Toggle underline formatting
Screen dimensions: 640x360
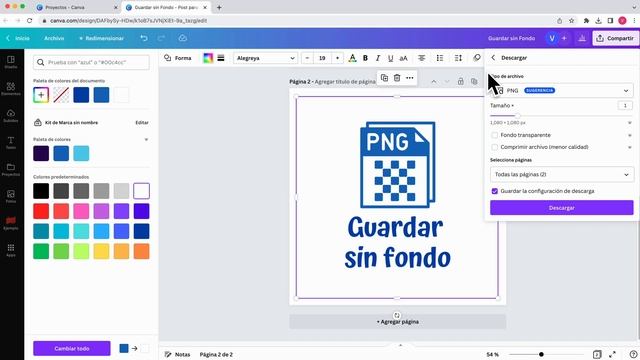[391, 58]
